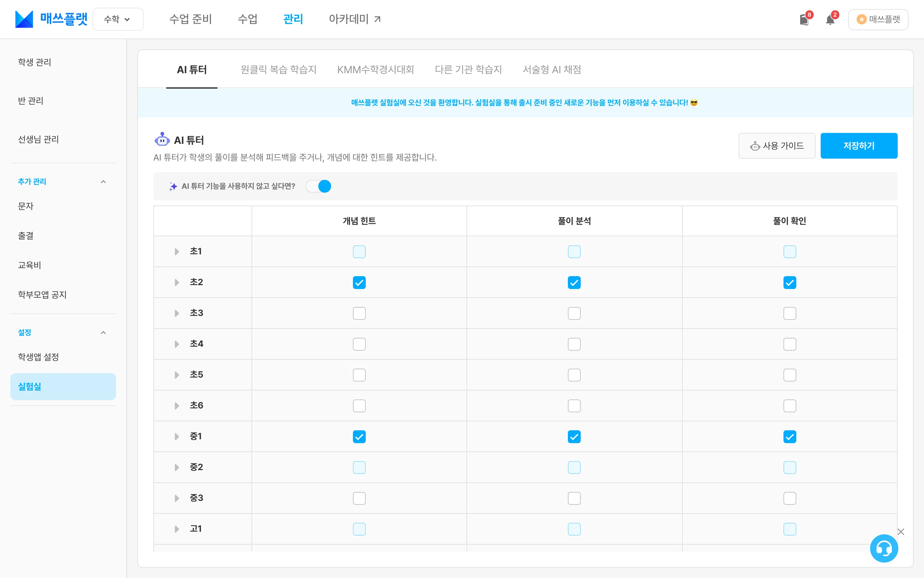Click the 저장하기 button

[859, 146]
